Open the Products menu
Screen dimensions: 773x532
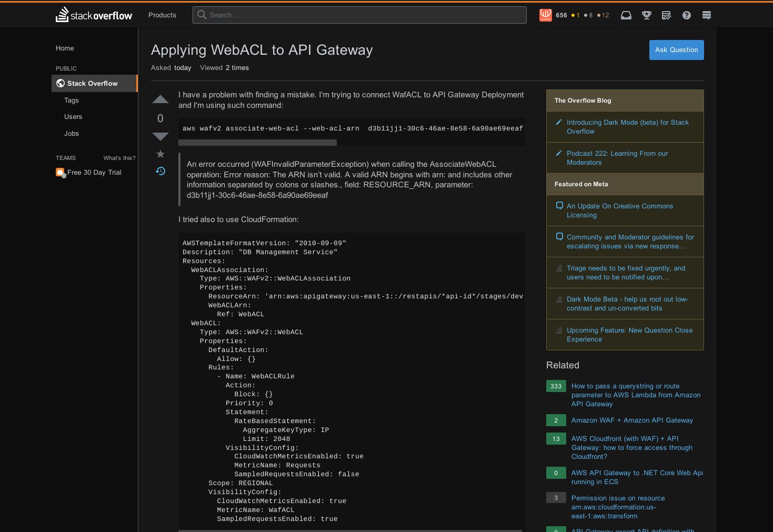point(162,15)
